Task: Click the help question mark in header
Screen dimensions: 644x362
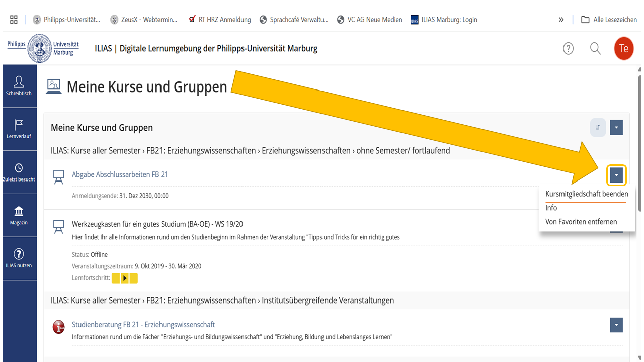Action: pyautogui.click(x=568, y=49)
